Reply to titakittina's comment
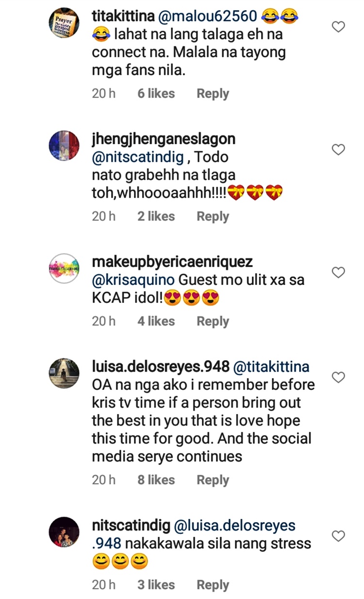This screenshot has width=364, height=599. click(213, 94)
